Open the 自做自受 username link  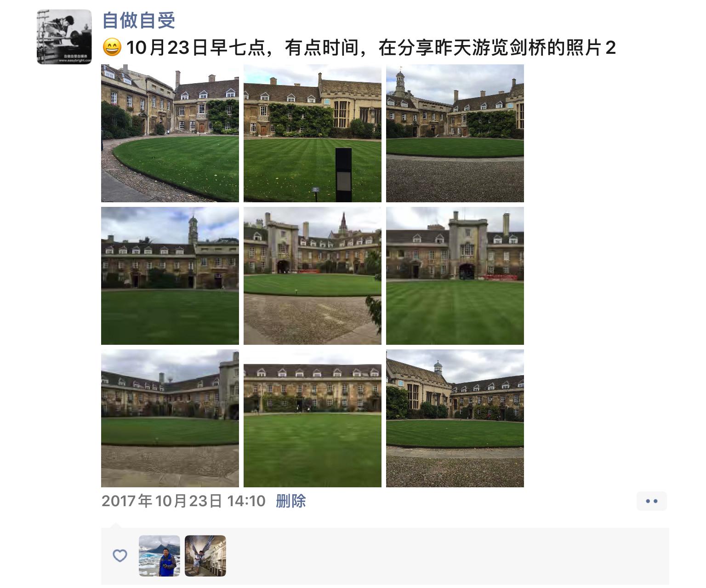pyautogui.click(x=139, y=21)
